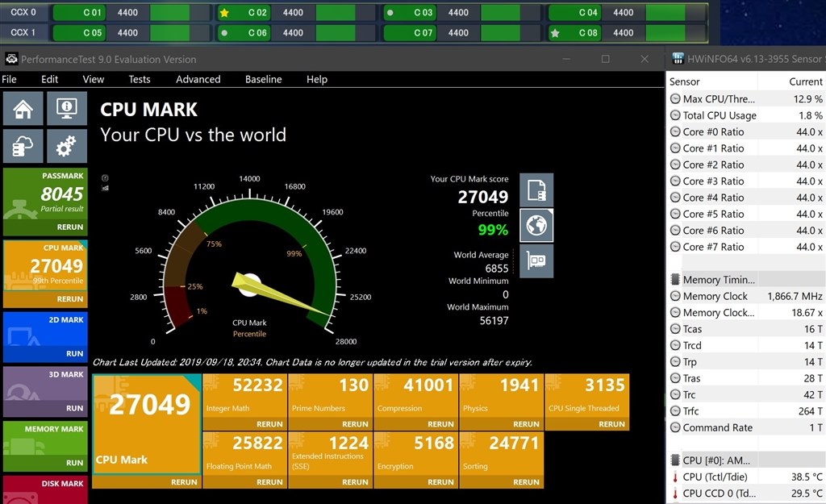Click the dot marker on core C 06

(x=224, y=32)
